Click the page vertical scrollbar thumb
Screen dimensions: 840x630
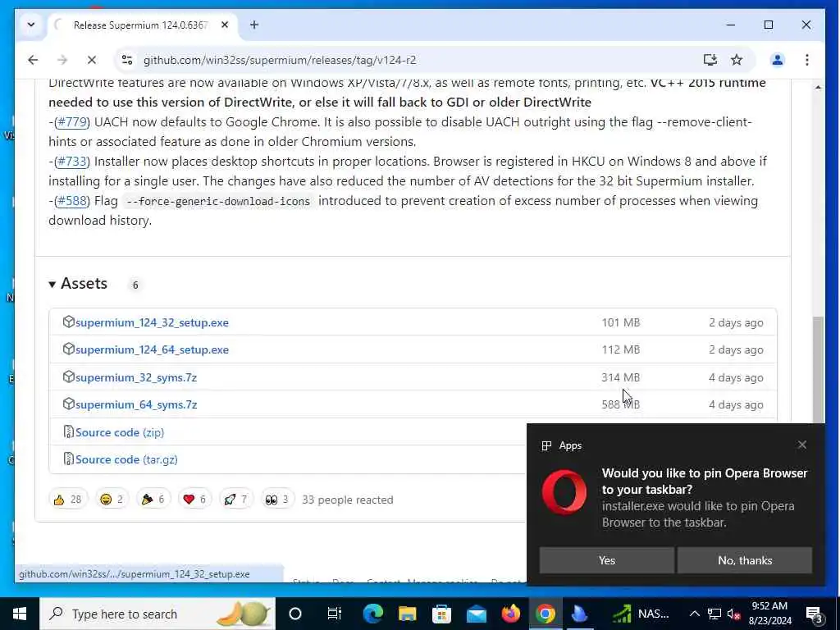point(818,370)
